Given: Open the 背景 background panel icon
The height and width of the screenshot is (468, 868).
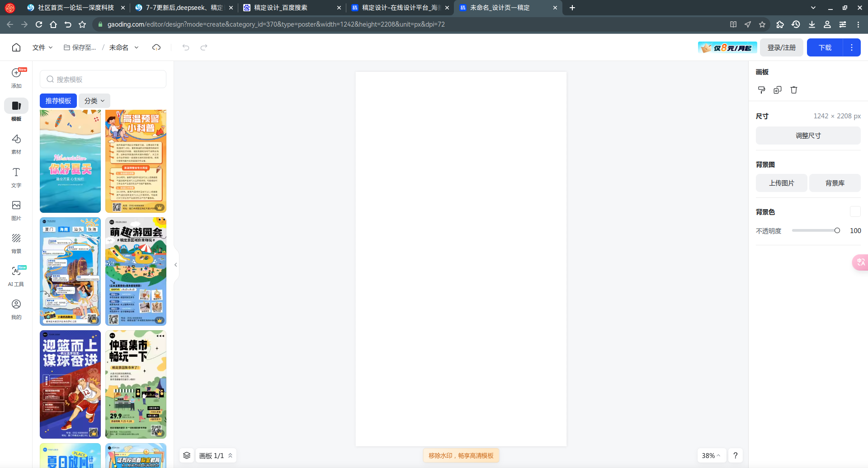Looking at the screenshot, I should [16, 243].
